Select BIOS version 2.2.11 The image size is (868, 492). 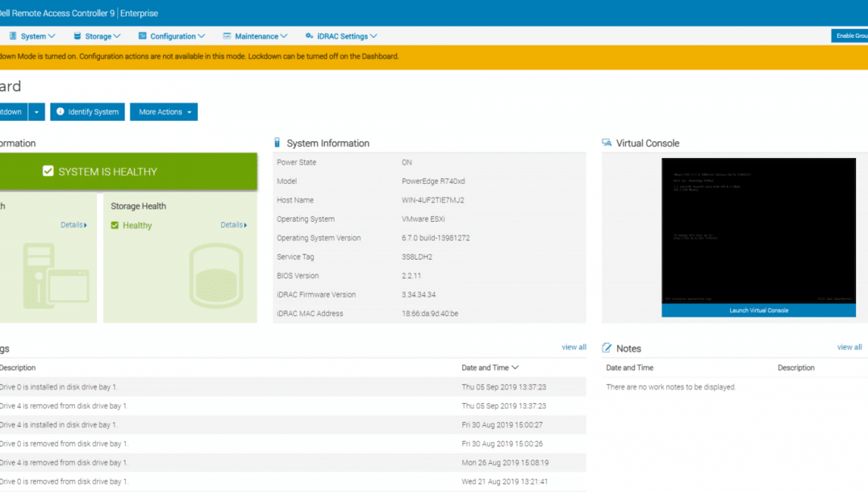click(411, 275)
